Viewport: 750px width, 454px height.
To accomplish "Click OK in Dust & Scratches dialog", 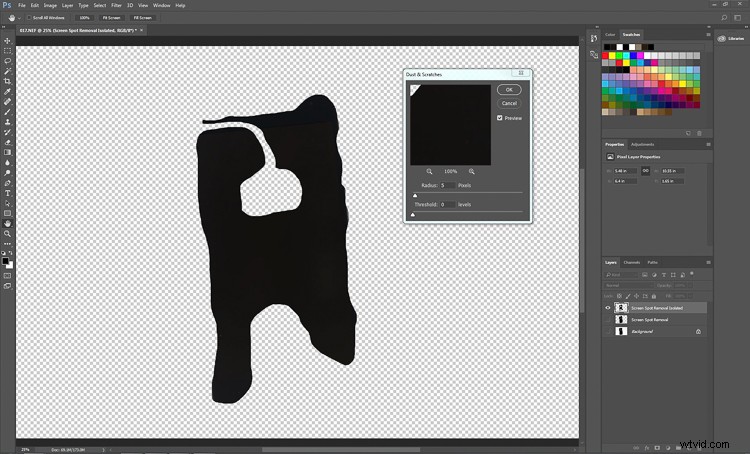I will click(x=509, y=90).
